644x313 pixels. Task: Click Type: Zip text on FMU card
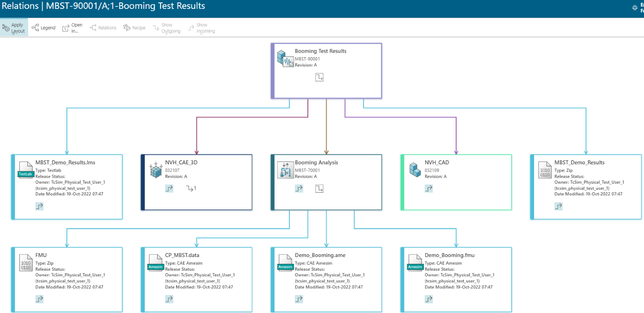(x=44, y=263)
